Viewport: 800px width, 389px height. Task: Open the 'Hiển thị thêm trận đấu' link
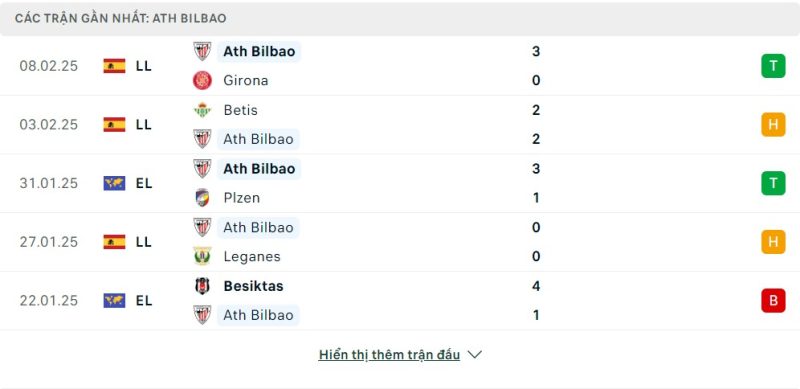point(389,355)
